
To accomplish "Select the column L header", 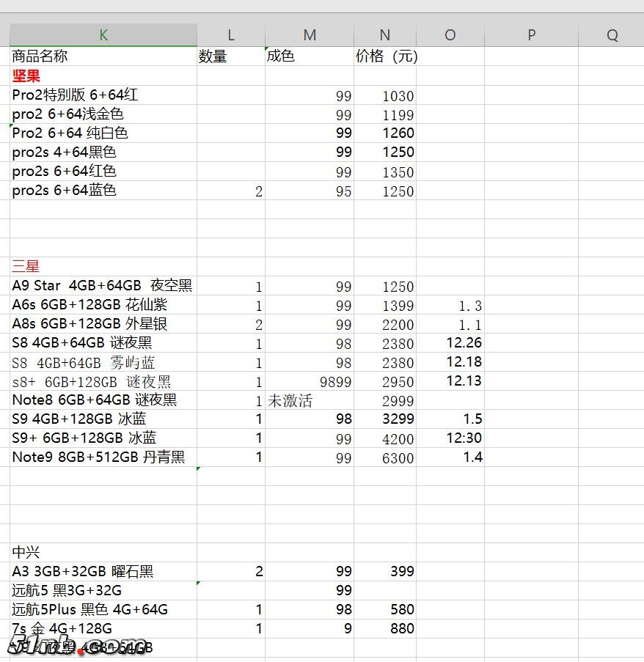I will 231,35.
